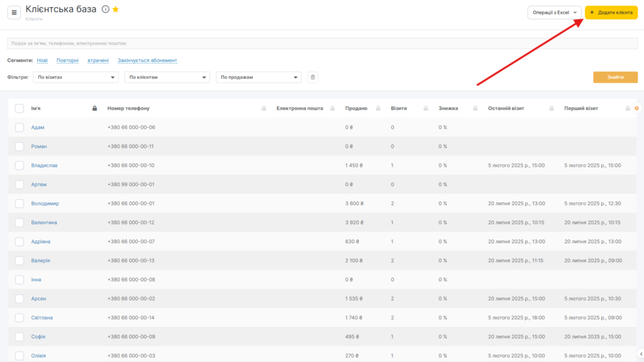Expand the По візитах filter dropdown
The height and width of the screenshot is (362, 644).
75,77
